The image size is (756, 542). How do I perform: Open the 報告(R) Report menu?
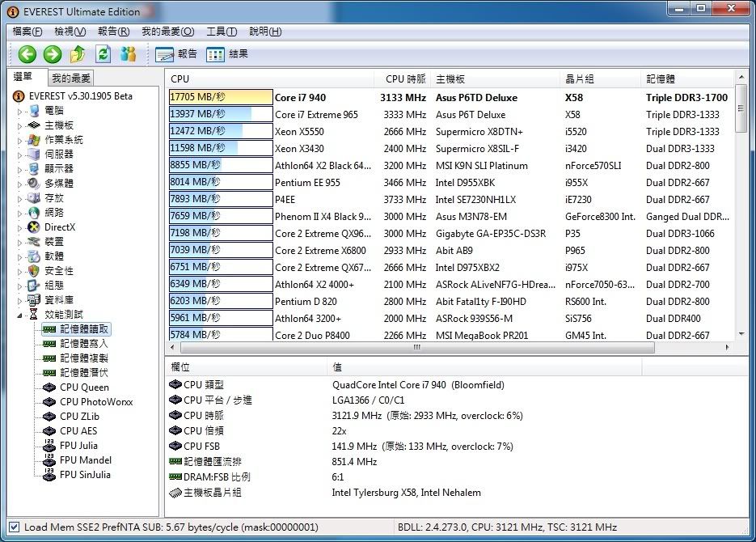(113, 32)
